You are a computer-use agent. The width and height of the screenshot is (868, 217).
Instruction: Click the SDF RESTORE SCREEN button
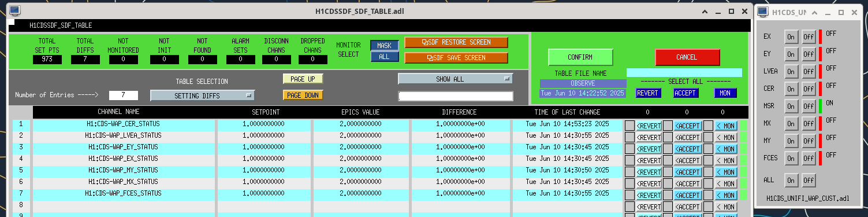pos(456,42)
